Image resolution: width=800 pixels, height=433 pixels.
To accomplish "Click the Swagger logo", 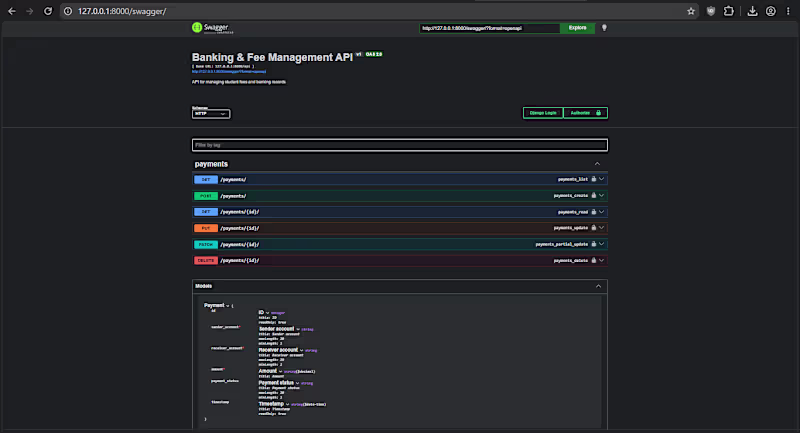I will (212, 28).
